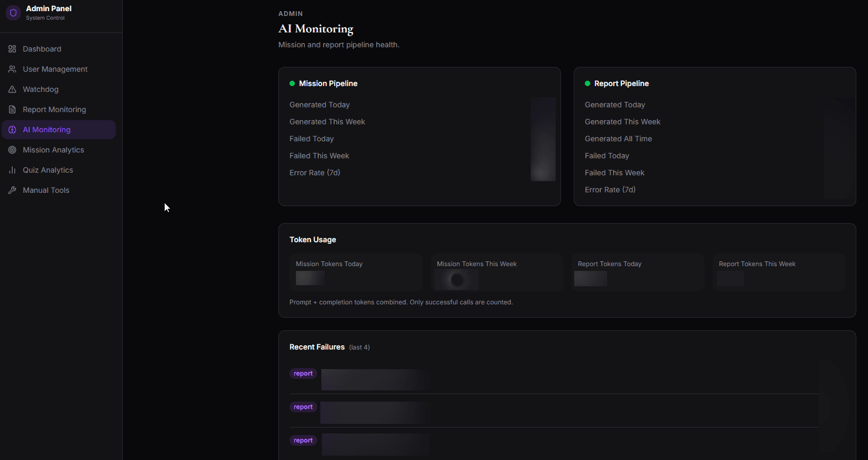The width and height of the screenshot is (868, 460).
Task: Click the Quiz Analytics bar chart icon
Action: [12, 170]
